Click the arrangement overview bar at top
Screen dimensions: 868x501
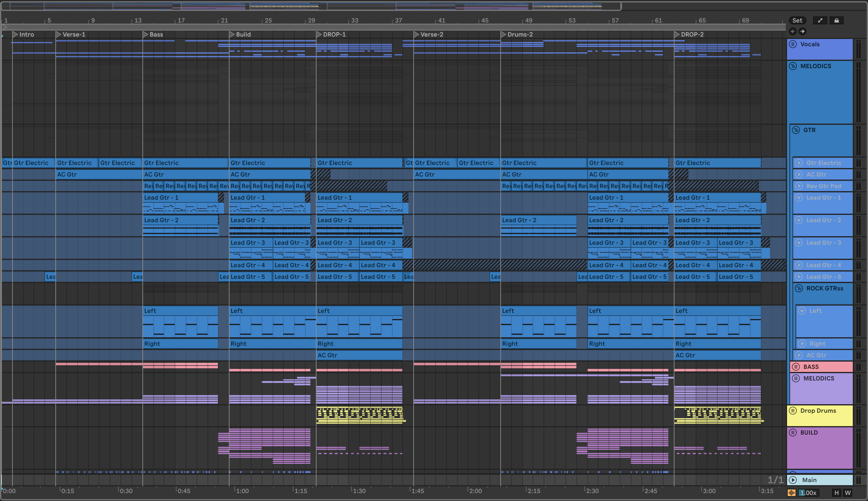tap(311, 6)
